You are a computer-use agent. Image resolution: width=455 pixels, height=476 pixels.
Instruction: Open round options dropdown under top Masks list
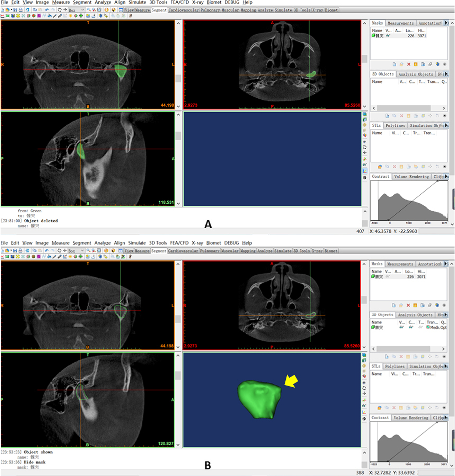pyautogui.click(x=445, y=64)
